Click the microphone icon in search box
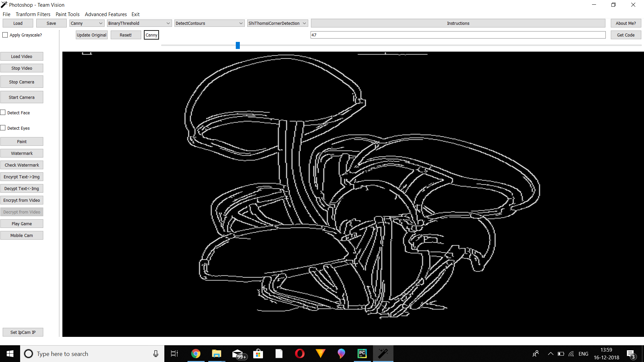 pos(156,354)
